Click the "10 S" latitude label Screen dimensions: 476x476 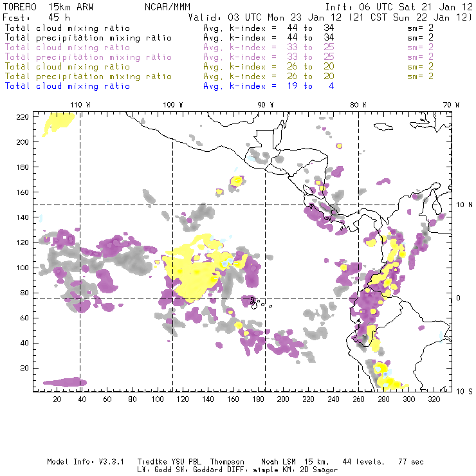pyautogui.click(x=464, y=392)
